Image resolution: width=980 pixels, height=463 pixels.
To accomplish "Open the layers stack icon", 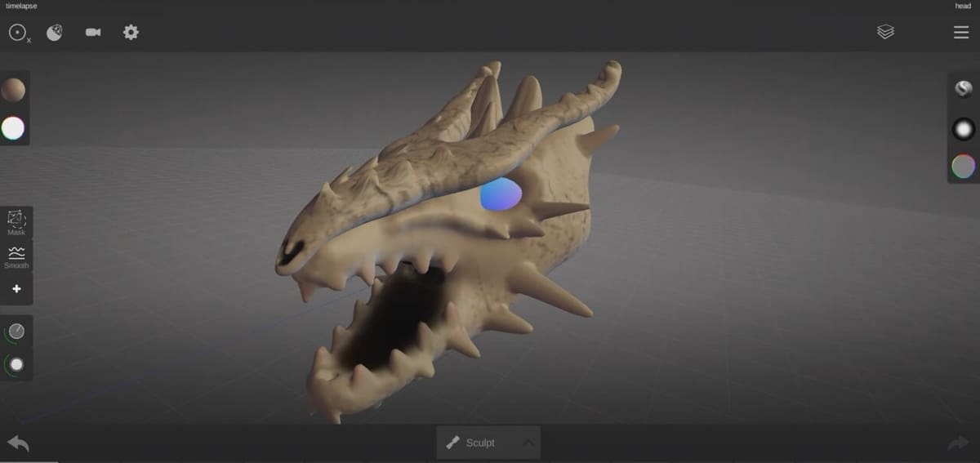I will coord(885,32).
